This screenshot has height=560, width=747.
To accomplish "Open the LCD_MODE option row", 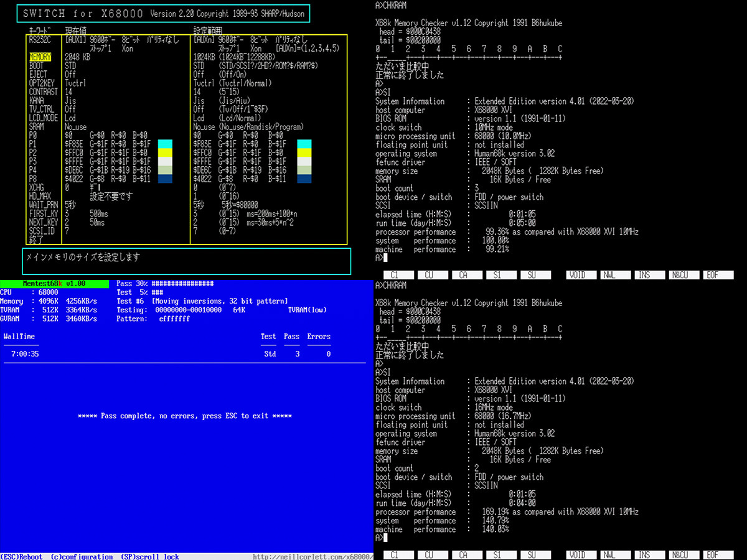I will [x=44, y=118].
